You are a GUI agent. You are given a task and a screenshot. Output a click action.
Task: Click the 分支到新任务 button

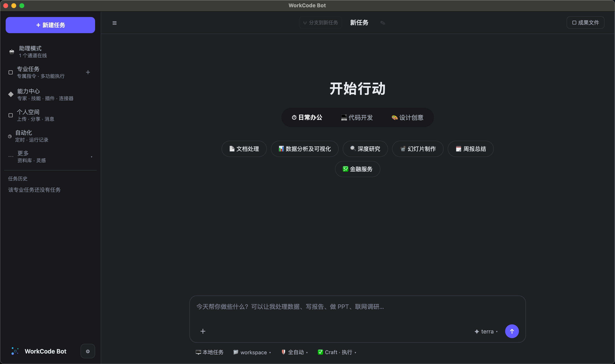pyautogui.click(x=320, y=23)
